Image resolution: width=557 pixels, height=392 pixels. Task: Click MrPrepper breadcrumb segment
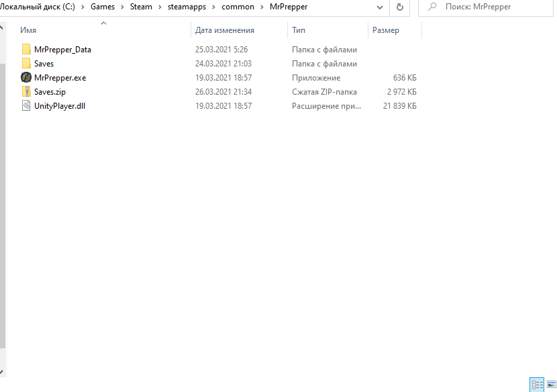click(289, 7)
